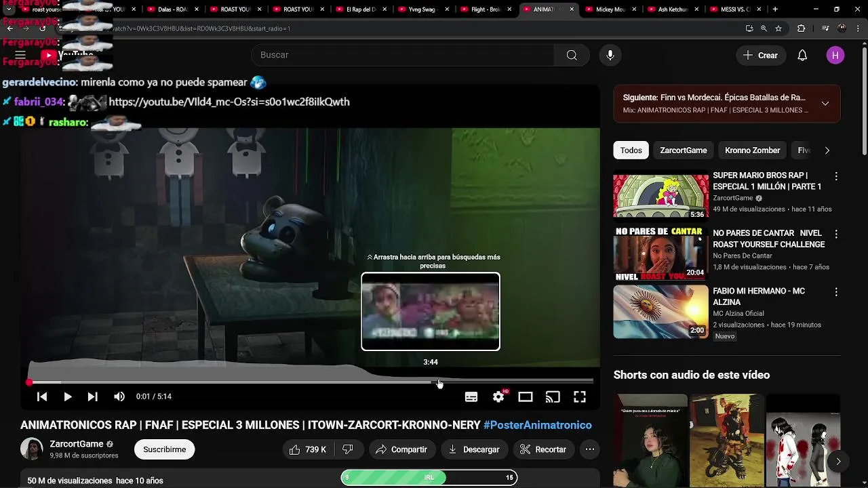The height and width of the screenshot is (488, 868).
Task: Open options menu for FABIO MI HERMANO
Action: click(836, 292)
